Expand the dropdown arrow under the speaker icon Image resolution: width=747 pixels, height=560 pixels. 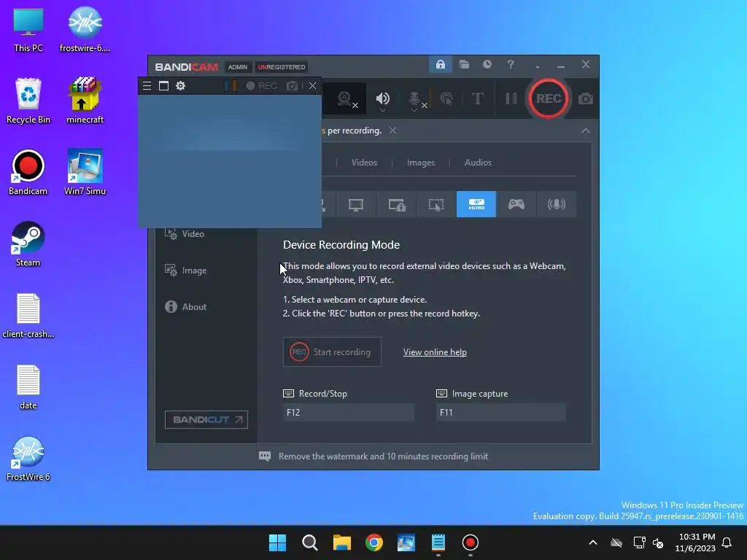(382, 111)
